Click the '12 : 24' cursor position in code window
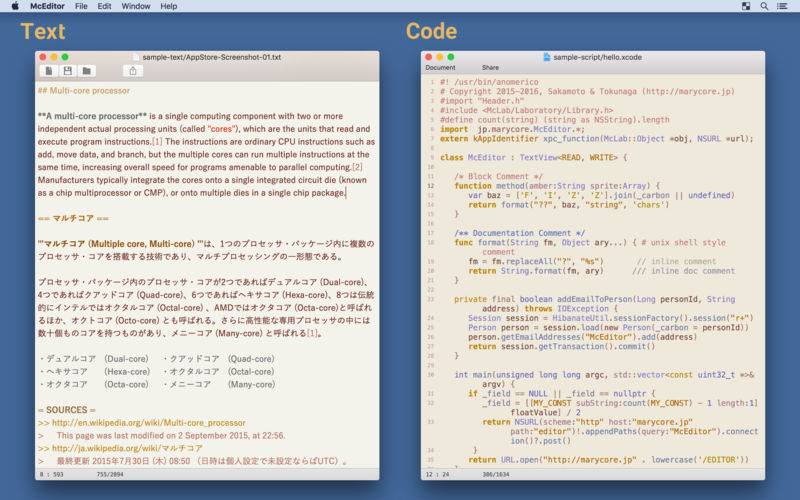Viewport: 800px width, 500px height. point(437,474)
